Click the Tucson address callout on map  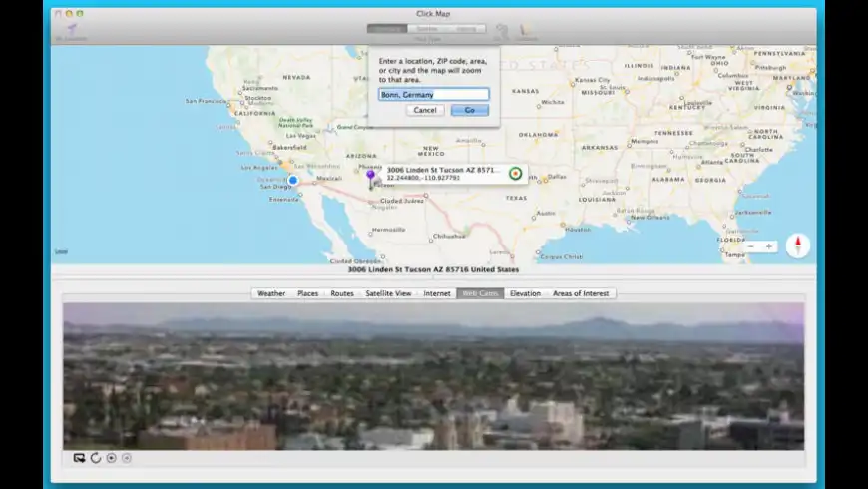(x=455, y=174)
